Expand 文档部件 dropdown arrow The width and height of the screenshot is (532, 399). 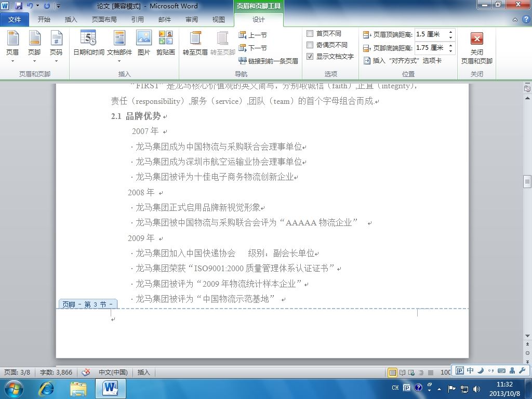[119, 61]
